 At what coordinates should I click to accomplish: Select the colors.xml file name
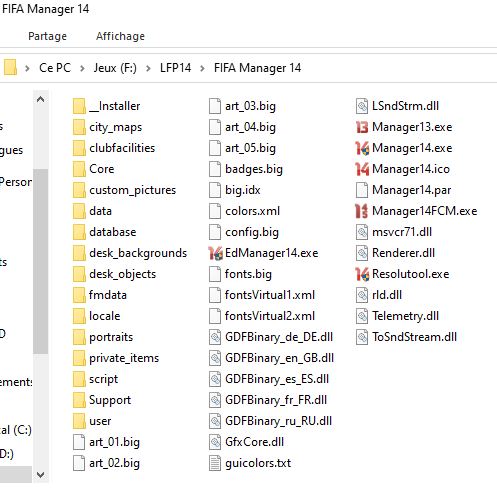(x=252, y=211)
